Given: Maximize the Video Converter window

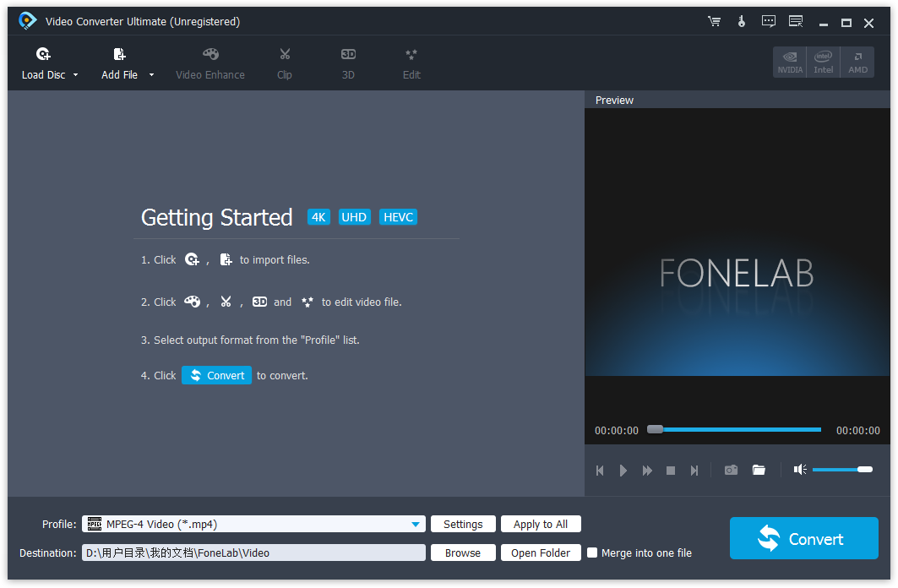Looking at the screenshot, I should [x=846, y=23].
